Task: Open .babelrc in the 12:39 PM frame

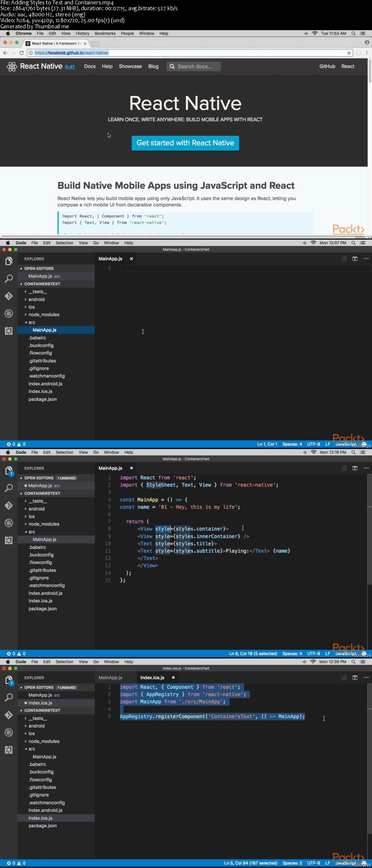Action: [37, 764]
